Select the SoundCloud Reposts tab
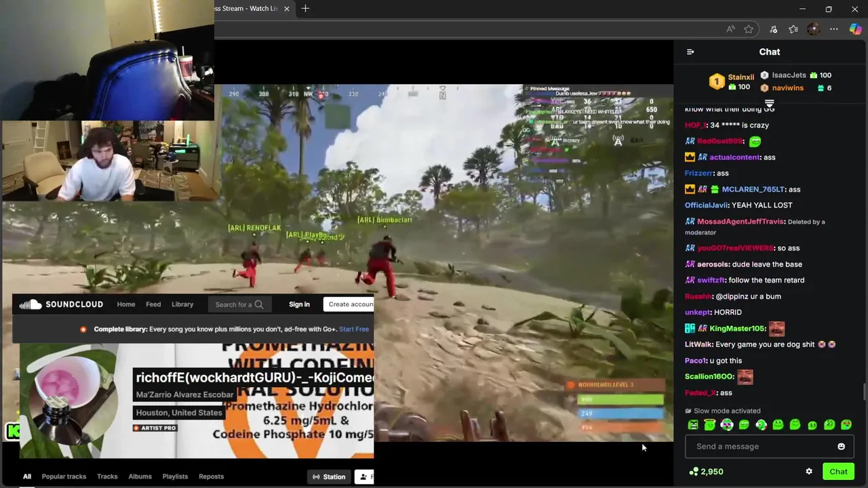868x488 pixels. [211, 476]
